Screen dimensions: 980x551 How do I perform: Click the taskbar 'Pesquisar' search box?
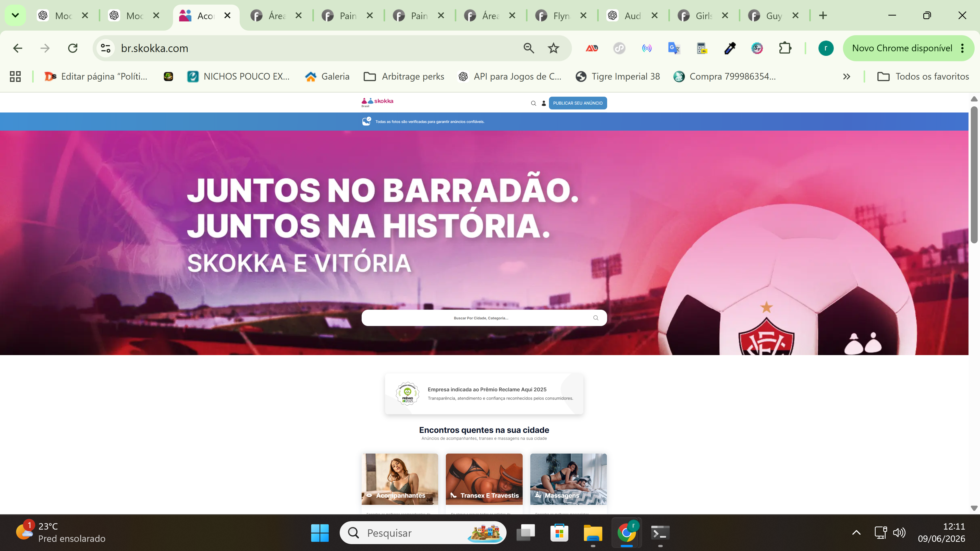tap(423, 533)
